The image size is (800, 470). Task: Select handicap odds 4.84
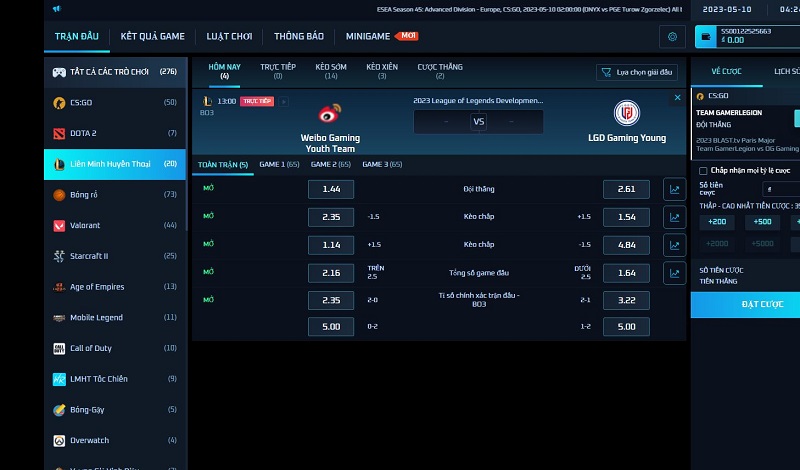click(x=627, y=245)
